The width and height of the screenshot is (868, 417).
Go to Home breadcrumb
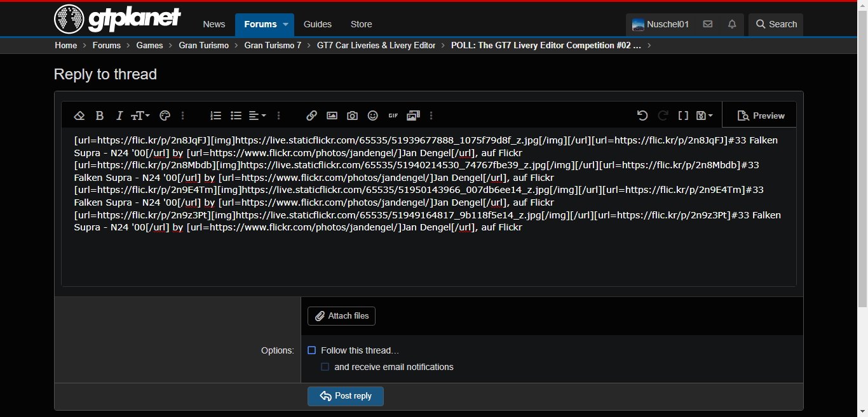(x=66, y=45)
